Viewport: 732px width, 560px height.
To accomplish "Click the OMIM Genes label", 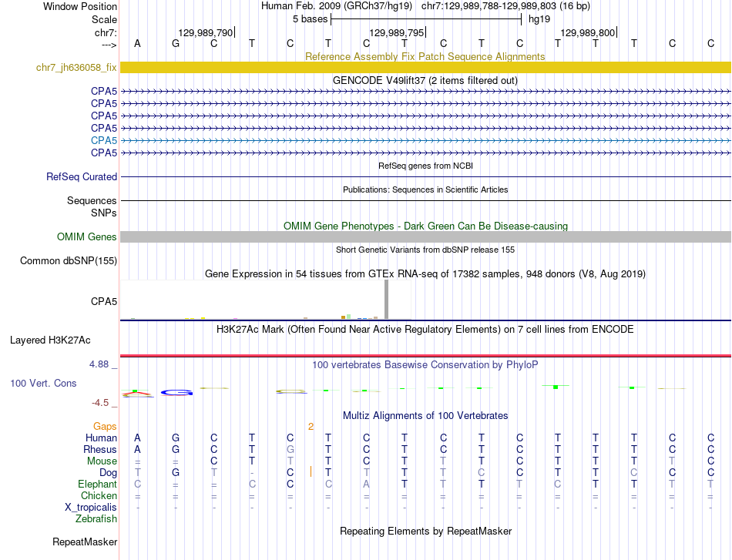I will point(86,237).
